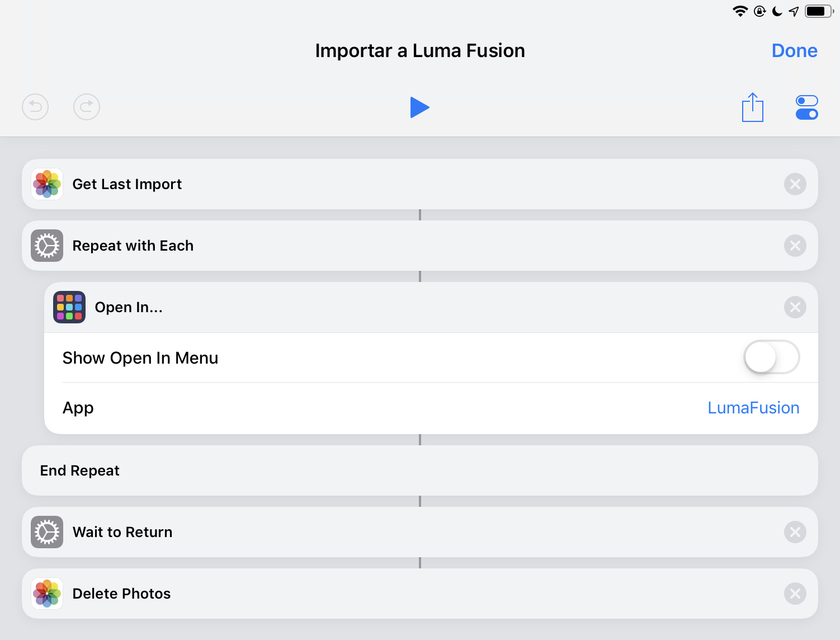Remove the Wait to Return action

pos(795,532)
